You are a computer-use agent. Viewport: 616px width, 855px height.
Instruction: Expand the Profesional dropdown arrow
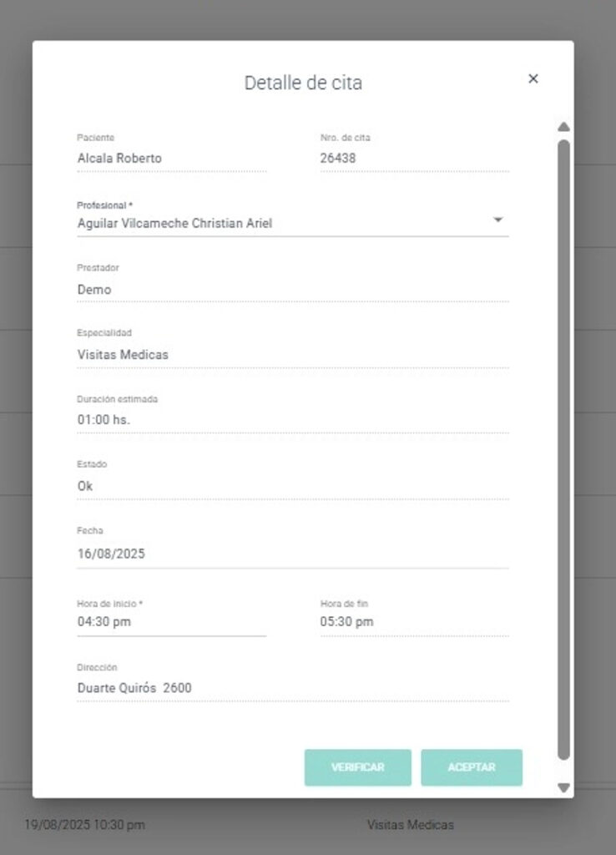click(497, 220)
